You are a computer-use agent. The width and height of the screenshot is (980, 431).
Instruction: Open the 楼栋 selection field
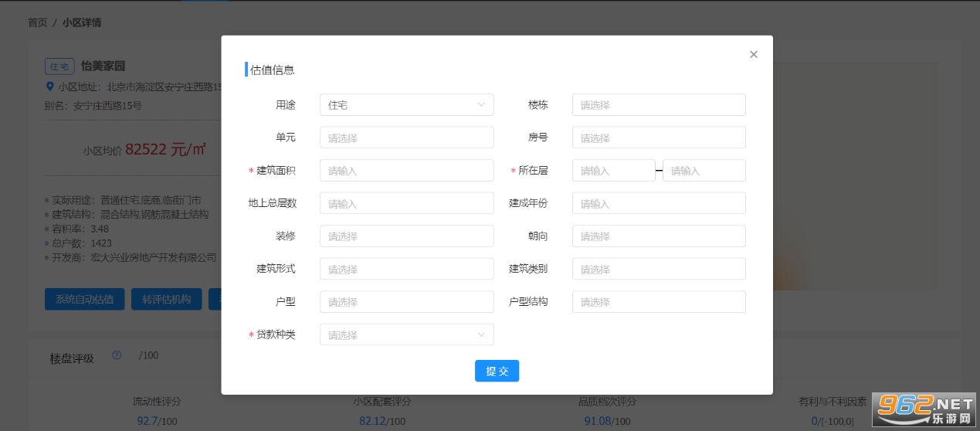point(659,105)
